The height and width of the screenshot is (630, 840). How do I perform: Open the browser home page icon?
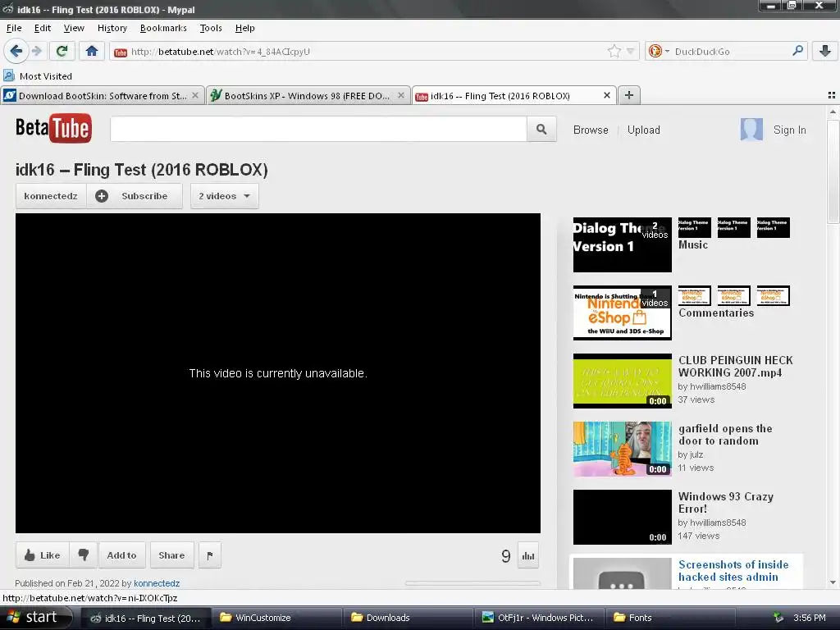(92, 51)
